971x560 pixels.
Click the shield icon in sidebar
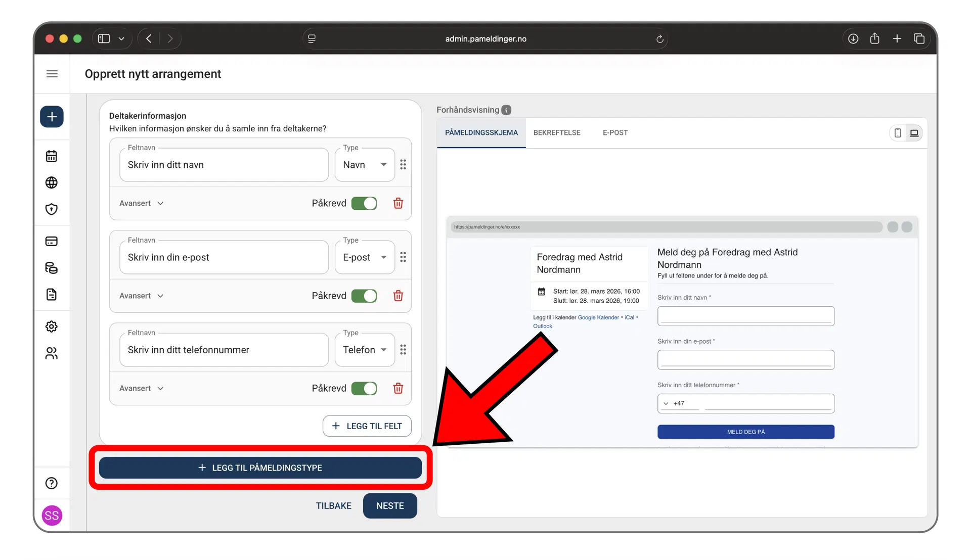pyautogui.click(x=52, y=209)
